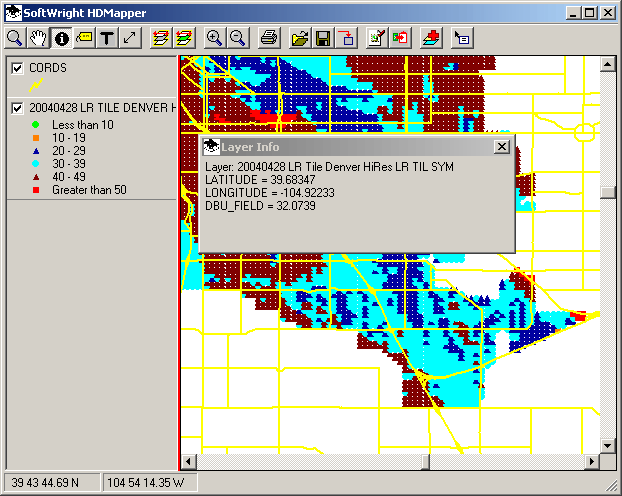622x496 pixels.
Task: Click the zoom in plus magnifier
Action: click(x=215, y=38)
